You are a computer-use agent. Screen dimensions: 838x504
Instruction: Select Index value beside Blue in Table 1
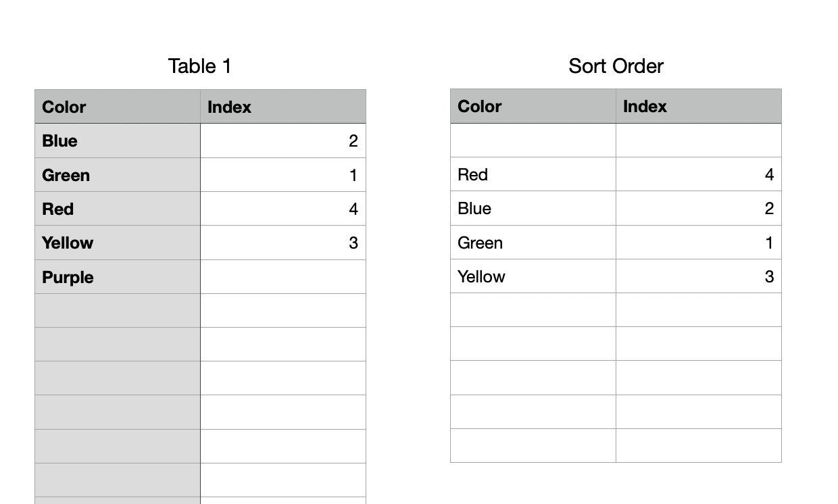click(x=282, y=141)
